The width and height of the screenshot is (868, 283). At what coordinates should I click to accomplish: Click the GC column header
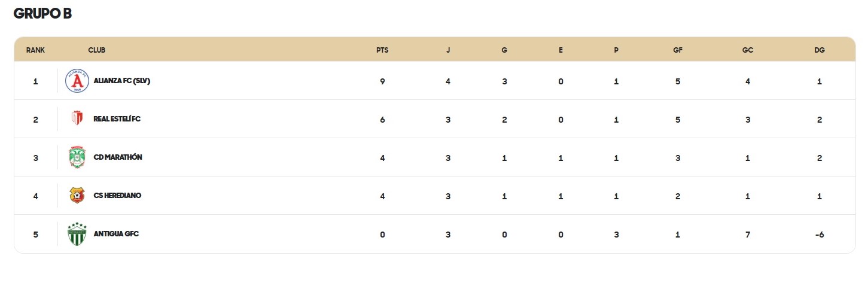point(748,50)
